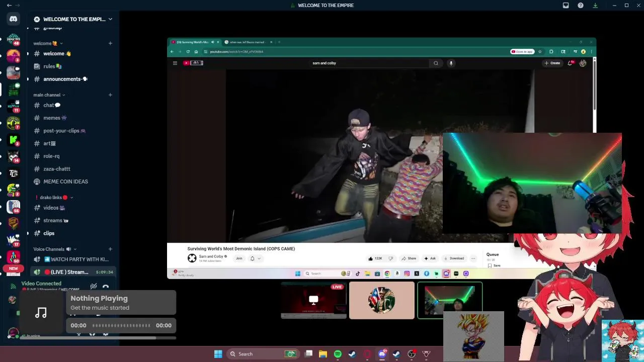The height and width of the screenshot is (362, 644).
Task: Select the LIVE stream thumbnail tile
Action: tap(313, 300)
